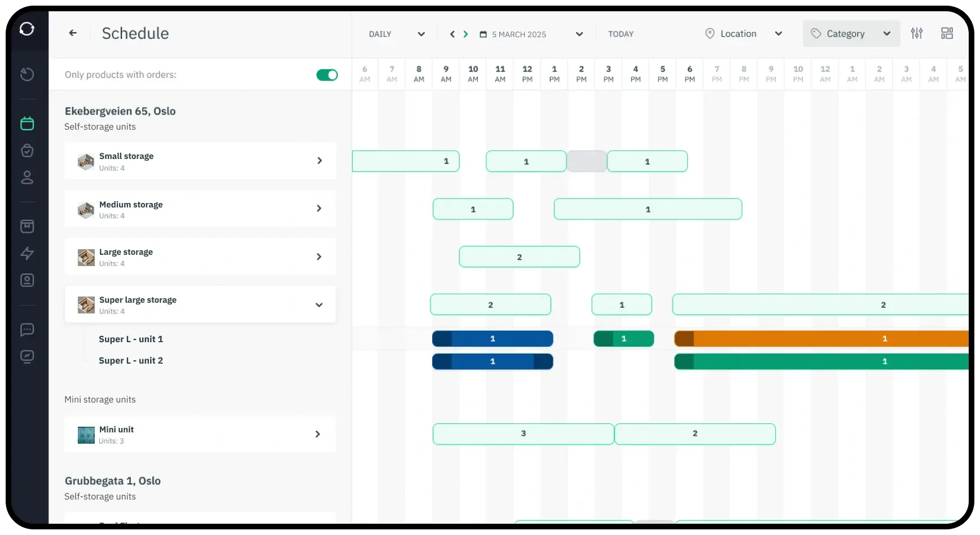This screenshot has height=535, width=980.
Task: Expand the Small storage row
Action: click(x=319, y=161)
